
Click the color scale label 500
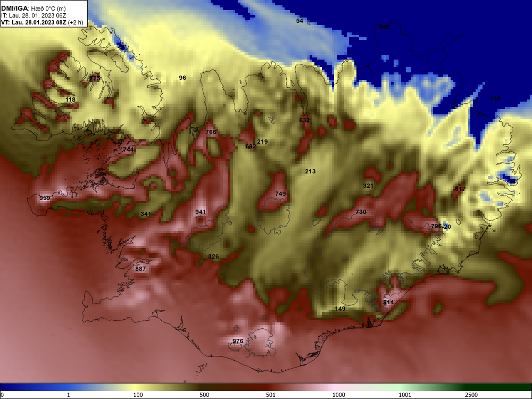(205, 395)
